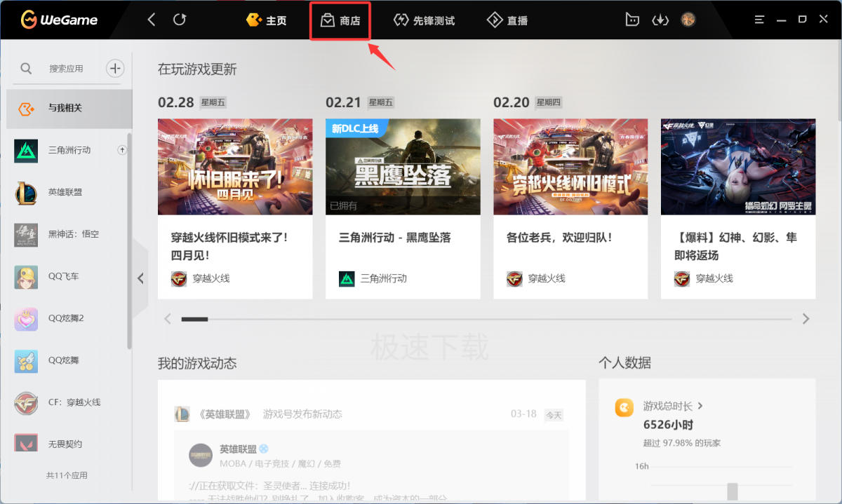Go back with the top-bar back arrow

(x=152, y=20)
